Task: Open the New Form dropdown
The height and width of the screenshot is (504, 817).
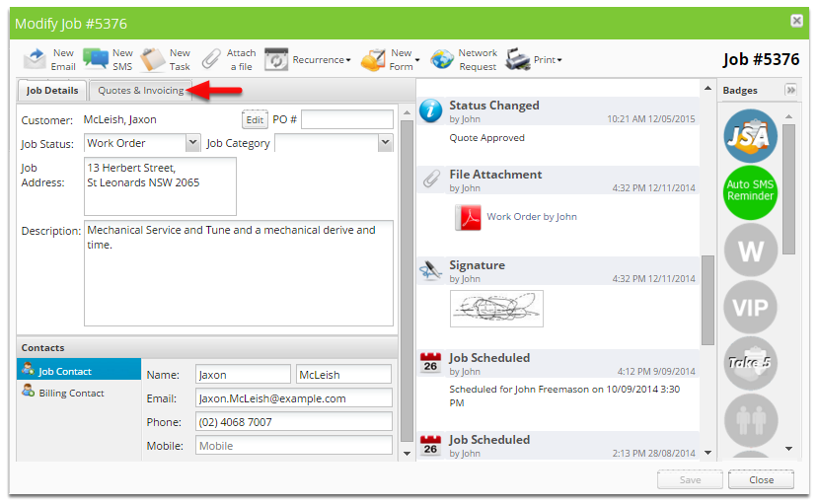Action: [391, 59]
